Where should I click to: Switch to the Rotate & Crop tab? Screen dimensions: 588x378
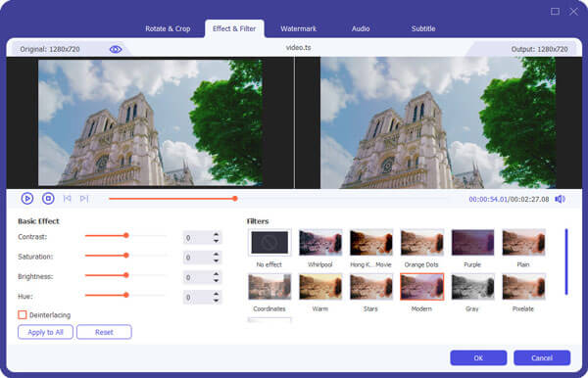click(x=168, y=28)
